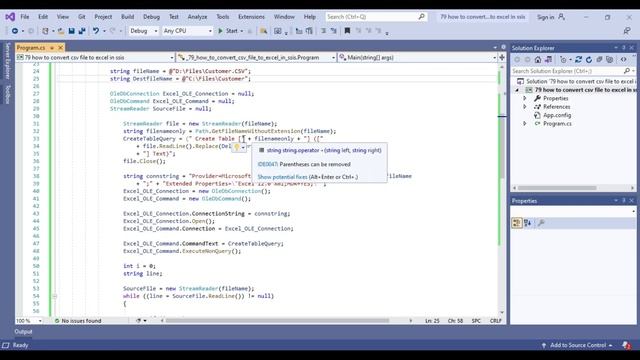The image size is (640, 360).
Task: Toggle auto-hide pin on Solution Explorer
Action: coord(624,48)
